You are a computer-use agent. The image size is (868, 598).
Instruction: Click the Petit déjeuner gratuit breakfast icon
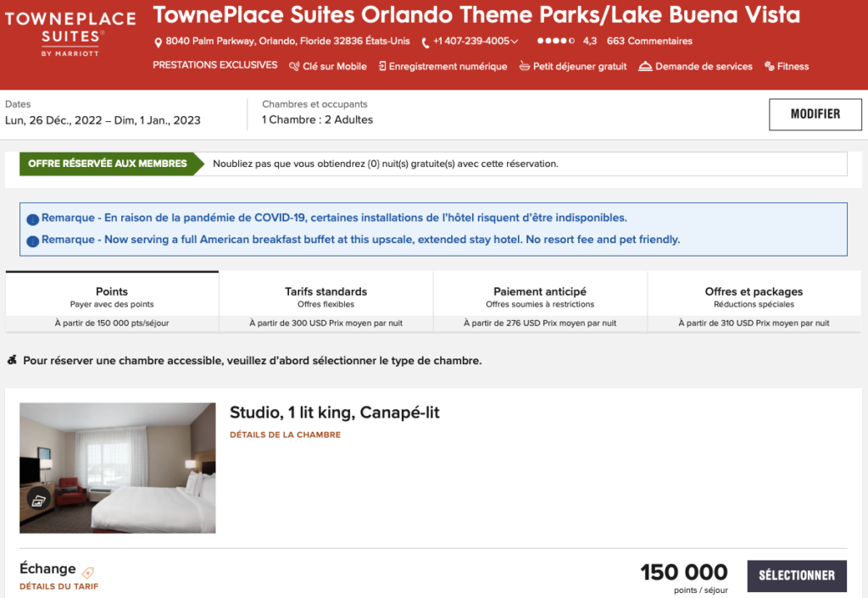tap(525, 66)
